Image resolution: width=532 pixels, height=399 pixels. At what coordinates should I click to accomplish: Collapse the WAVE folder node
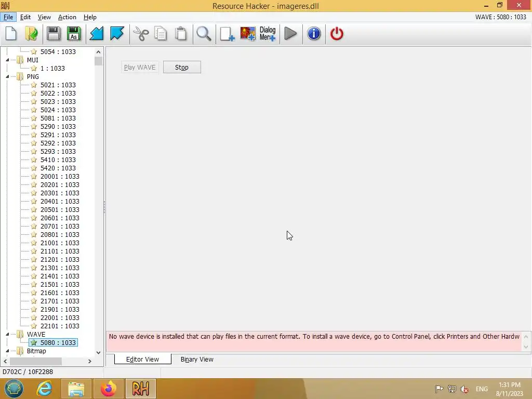coord(7,334)
